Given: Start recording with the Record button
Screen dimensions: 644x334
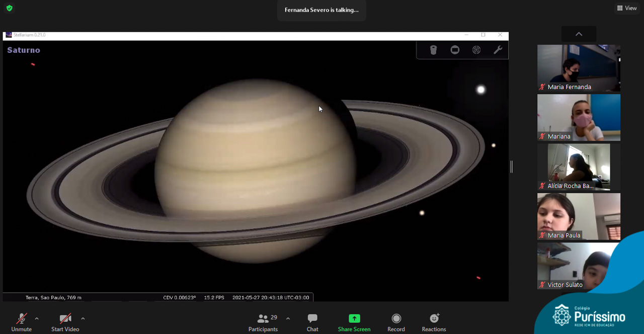Looking at the screenshot, I should click(396, 322).
